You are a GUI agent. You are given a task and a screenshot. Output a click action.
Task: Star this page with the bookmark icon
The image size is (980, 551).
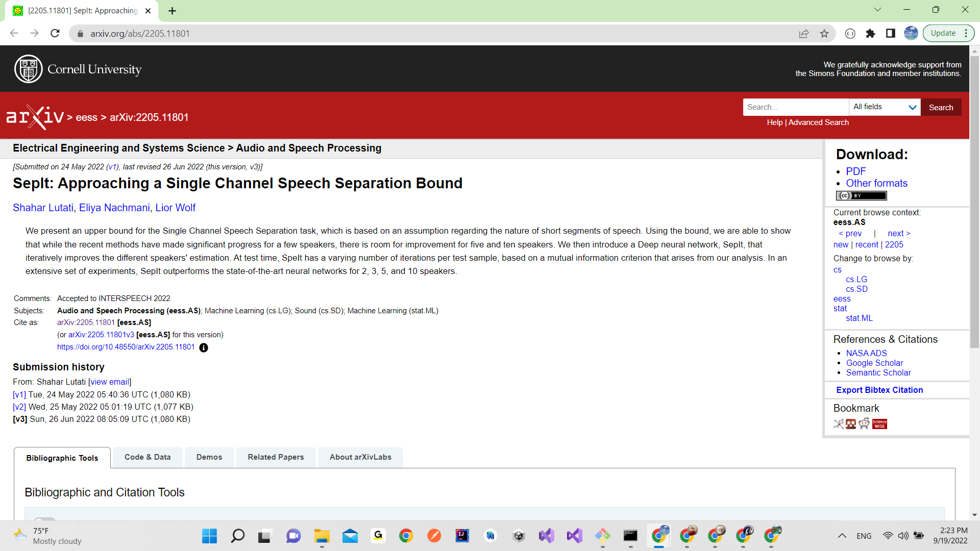coord(824,33)
